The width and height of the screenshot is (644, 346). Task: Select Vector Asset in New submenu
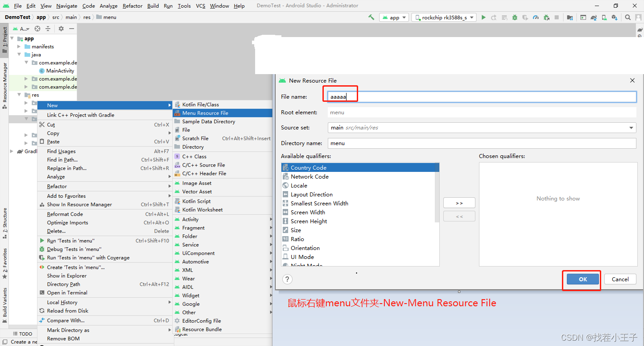click(x=223, y=192)
